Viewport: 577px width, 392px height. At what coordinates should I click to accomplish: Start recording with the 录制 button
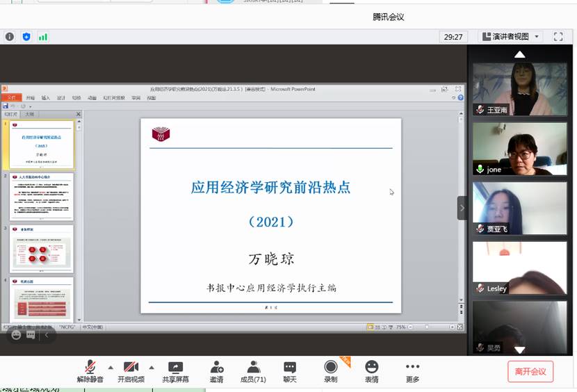click(x=331, y=372)
